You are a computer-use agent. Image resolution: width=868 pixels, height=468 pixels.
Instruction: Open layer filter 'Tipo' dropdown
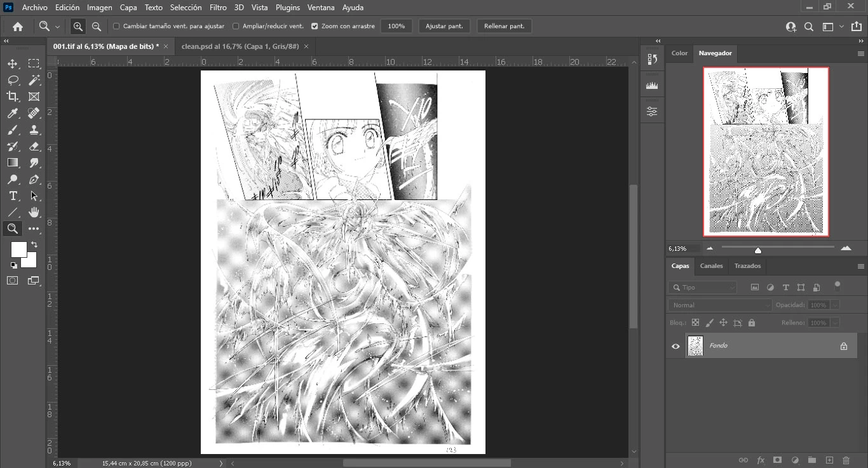pos(702,287)
